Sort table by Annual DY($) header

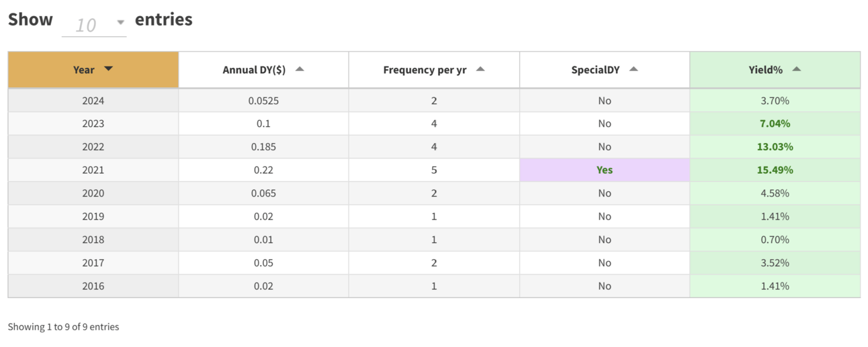pyautogui.click(x=254, y=70)
